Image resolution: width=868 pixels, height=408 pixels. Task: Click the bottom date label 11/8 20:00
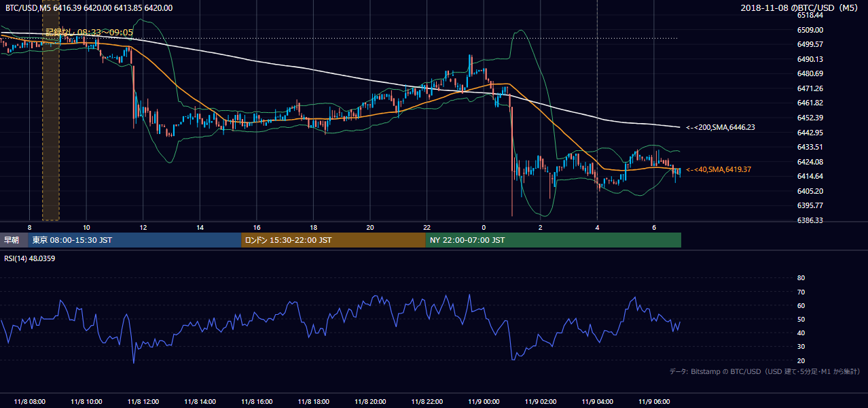[x=369, y=401]
